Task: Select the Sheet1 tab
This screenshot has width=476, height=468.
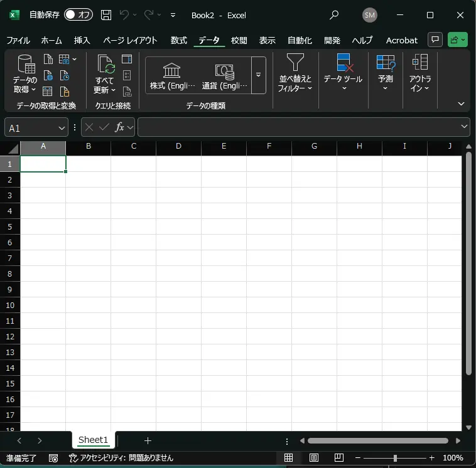Action: coord(93,440)
